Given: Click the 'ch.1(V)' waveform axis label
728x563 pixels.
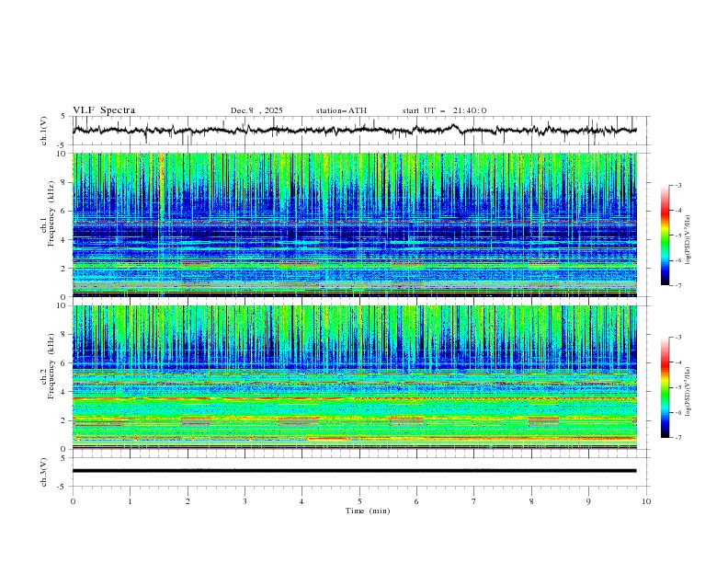Looking at the screenshot, I should coord(44,131).
